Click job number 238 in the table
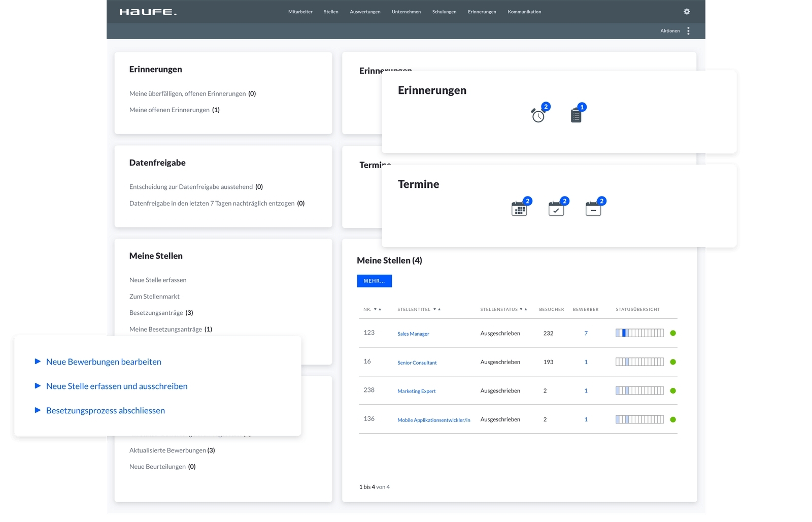 369,390
